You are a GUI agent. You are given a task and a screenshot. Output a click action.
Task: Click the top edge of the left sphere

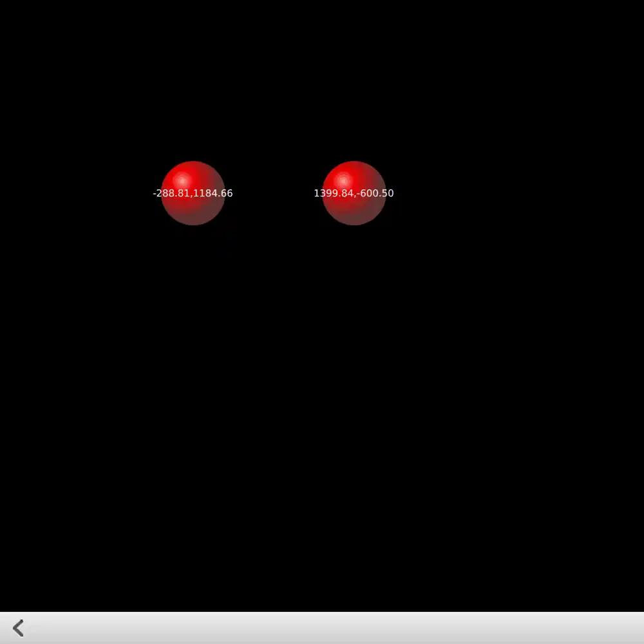(193, 164)
